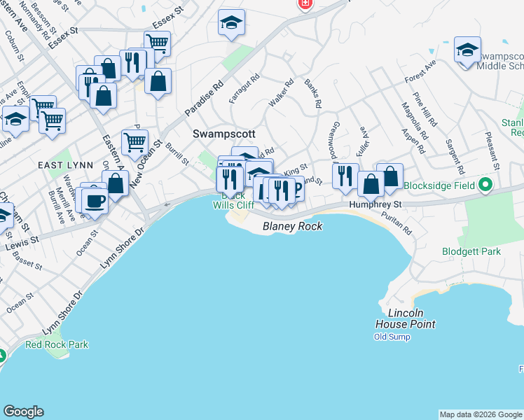Click the Swampscott Middle School graduation cap marker

[467, 50]
